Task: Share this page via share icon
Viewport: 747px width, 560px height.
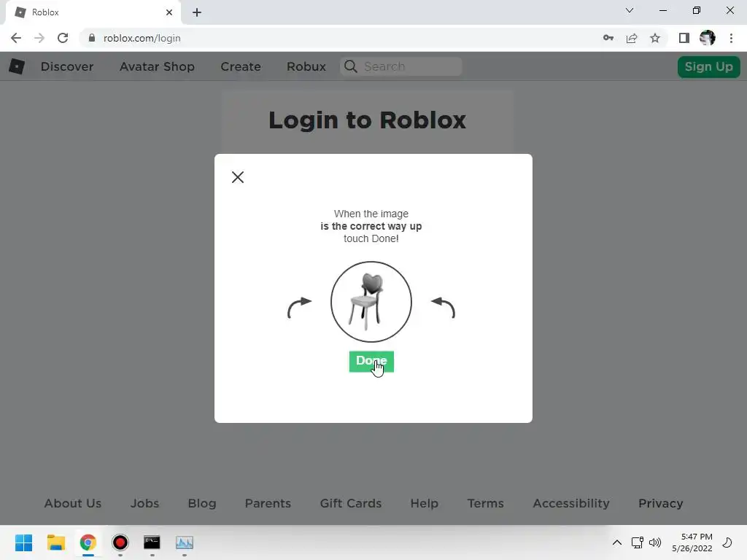Action: 632,38
